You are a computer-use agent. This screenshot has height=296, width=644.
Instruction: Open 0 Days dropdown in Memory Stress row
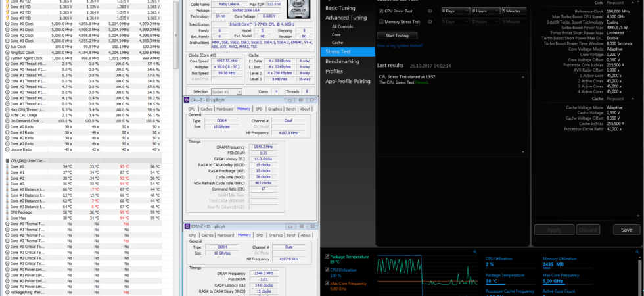tap(455, 22)
